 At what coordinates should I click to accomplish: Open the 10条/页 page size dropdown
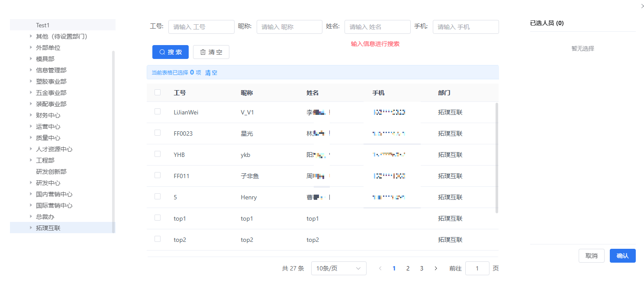(338, 268)
